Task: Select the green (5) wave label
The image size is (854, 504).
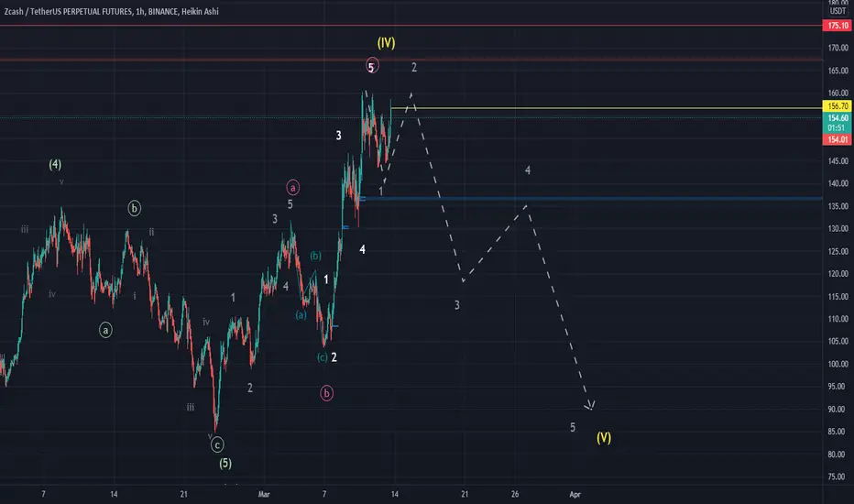Action: tap(225, 463)
